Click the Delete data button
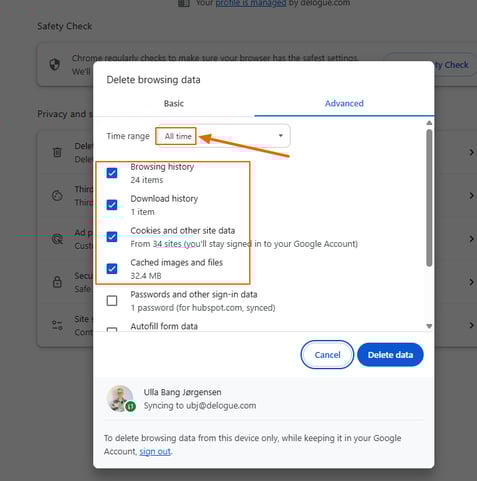This screenshot has width=477, height=481. pos(390,355)
